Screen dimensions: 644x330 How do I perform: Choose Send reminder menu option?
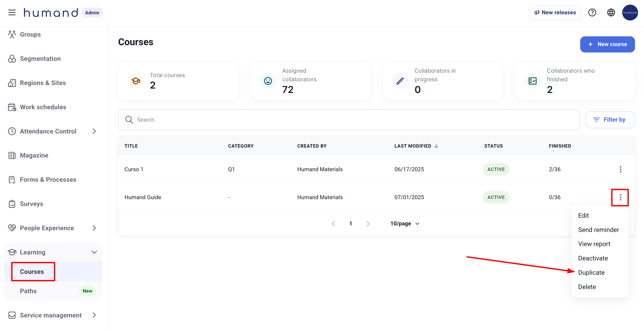click(x=598, y=230)
